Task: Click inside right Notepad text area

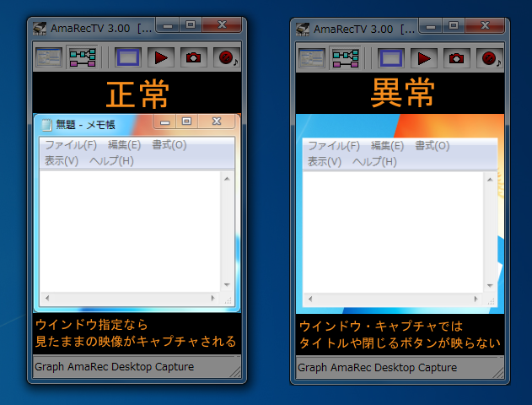Action: (x=393, y=233)
